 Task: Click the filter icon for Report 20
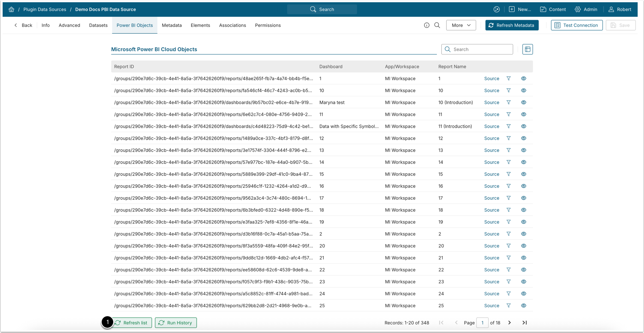point(508,246)
